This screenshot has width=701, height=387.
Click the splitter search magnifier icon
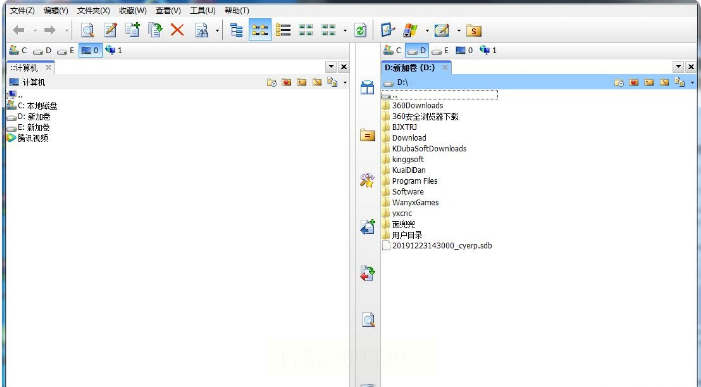click(x=368, y=320)
